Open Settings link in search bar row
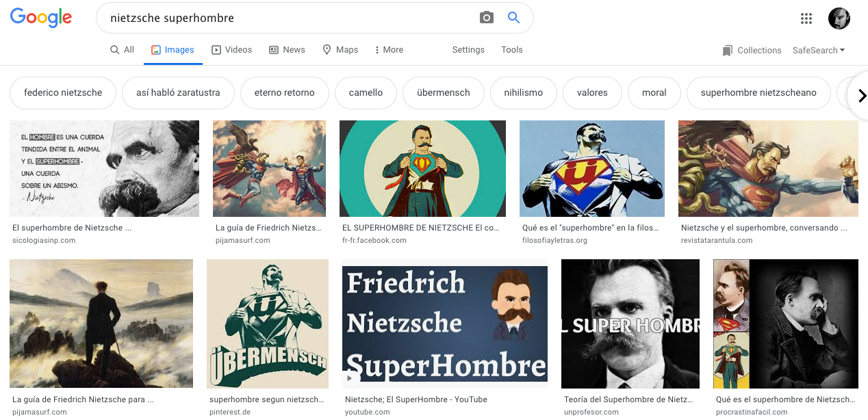 point(468,50)
